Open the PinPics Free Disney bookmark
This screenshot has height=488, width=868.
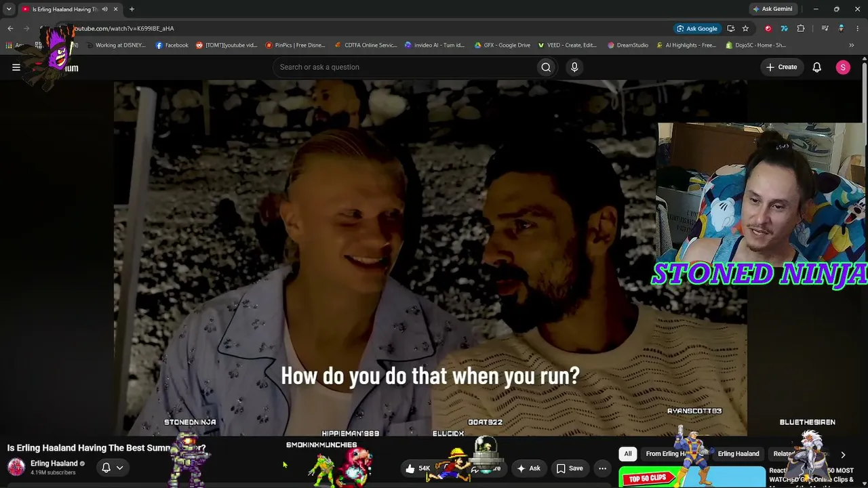(x=296, y=45)
